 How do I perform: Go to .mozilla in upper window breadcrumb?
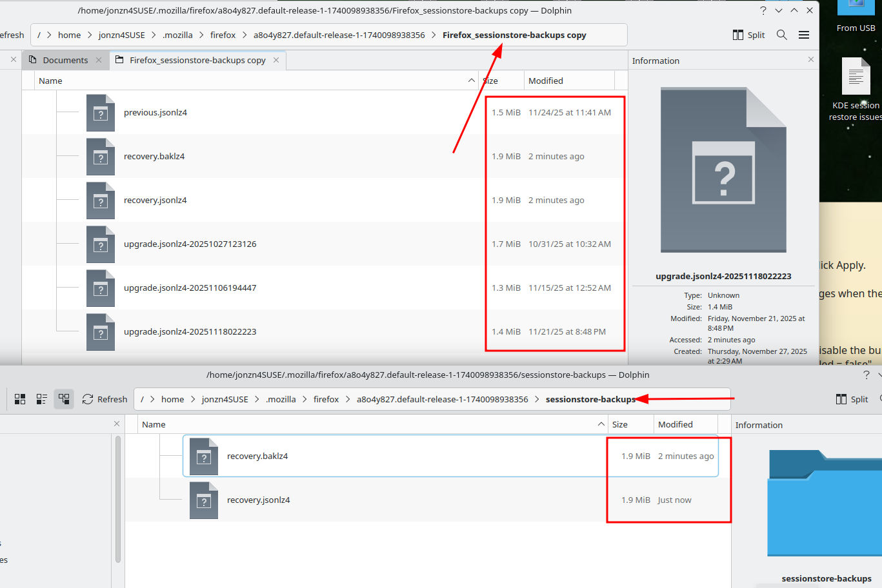(x=177, y=35)
